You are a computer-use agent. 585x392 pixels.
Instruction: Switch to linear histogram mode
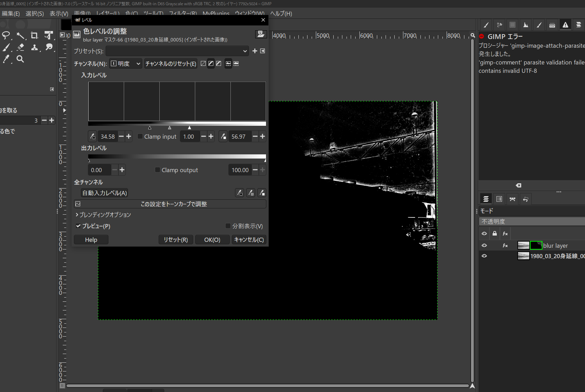pos(228,63)
